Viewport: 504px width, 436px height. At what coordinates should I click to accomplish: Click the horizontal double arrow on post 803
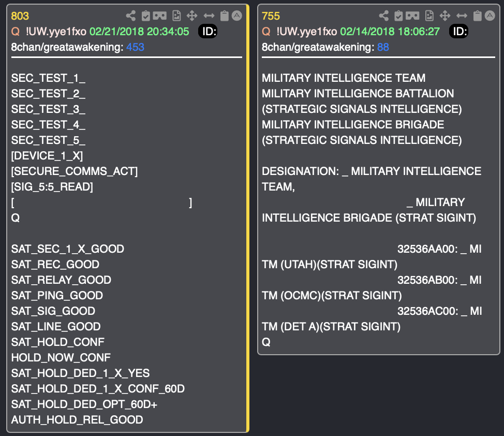(209, 16)
